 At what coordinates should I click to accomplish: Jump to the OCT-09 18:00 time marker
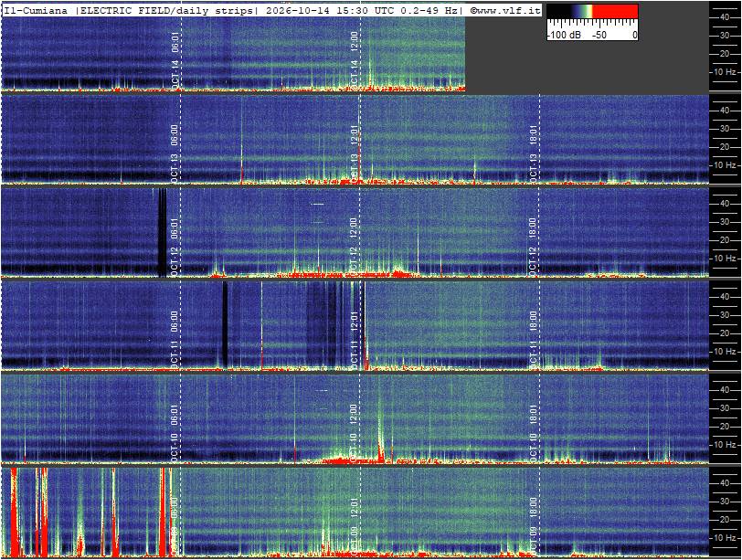click(534, 526)
